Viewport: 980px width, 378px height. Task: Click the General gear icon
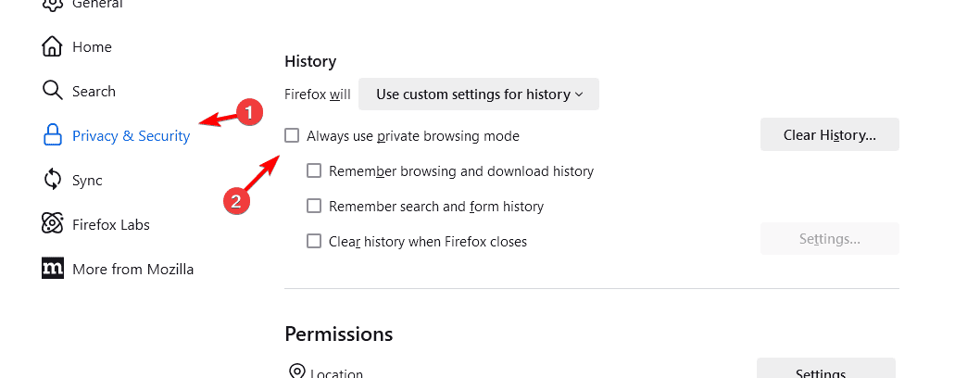pos(53,5)
